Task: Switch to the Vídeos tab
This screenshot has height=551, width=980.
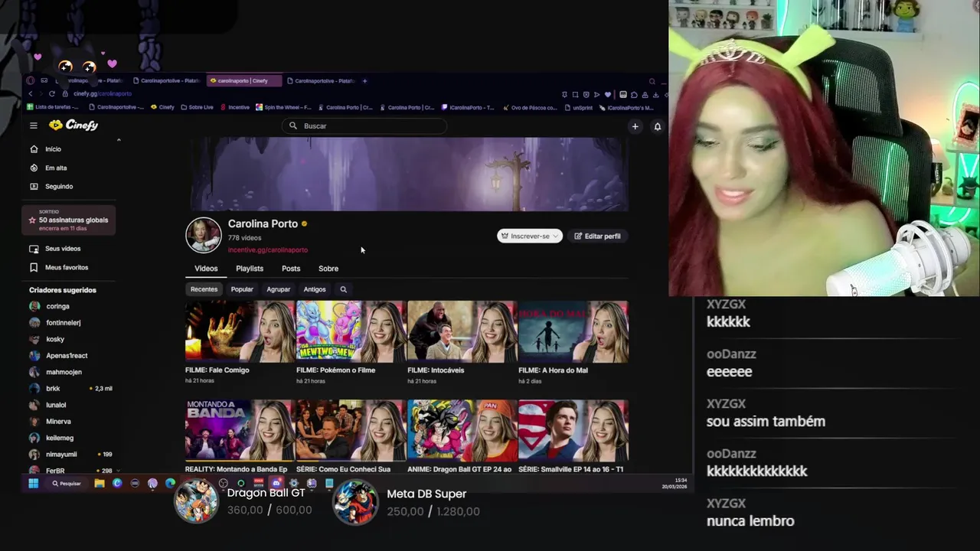Action: [206, 269]
